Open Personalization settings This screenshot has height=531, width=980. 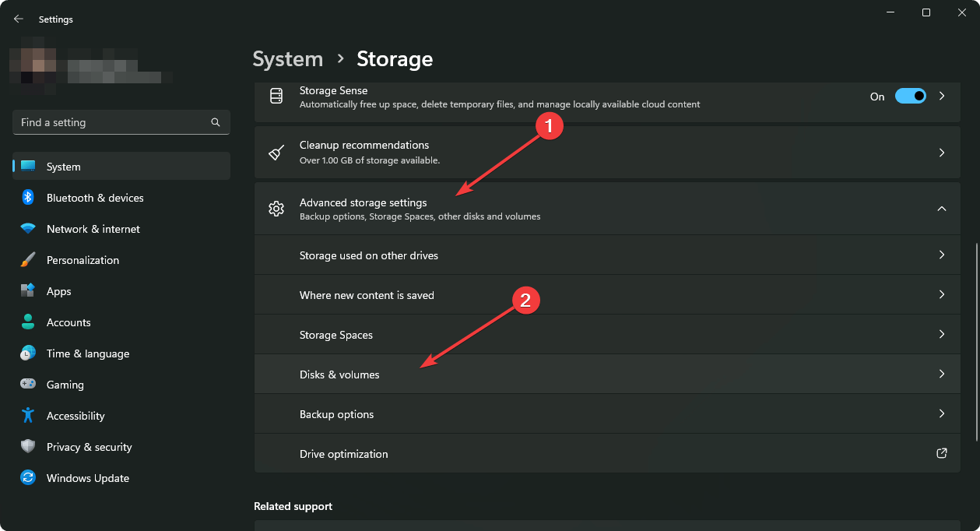click(x=121, y=260)
